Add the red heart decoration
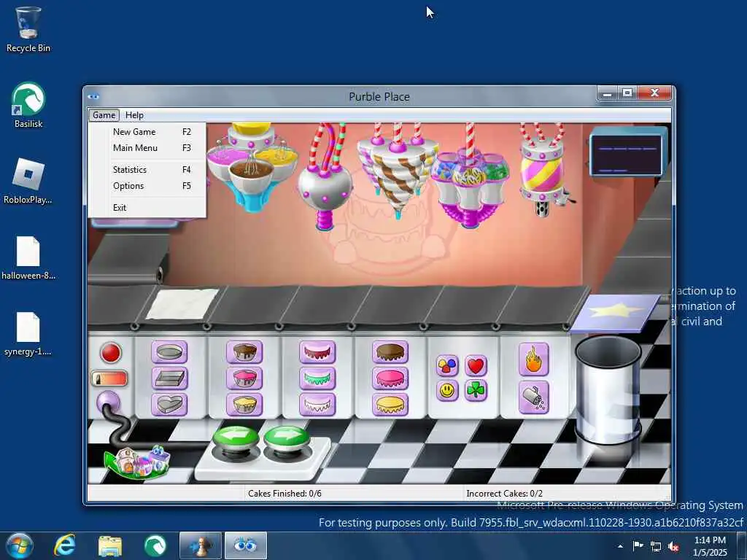The image size is (747, 560). [476, 366]
